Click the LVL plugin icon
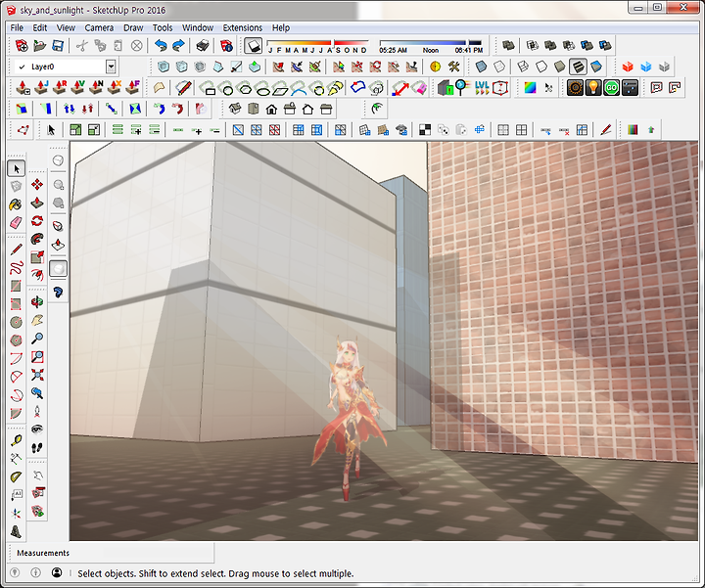Image resolution: width=705 pixels, height=588 pixels. tap(482, 88)
